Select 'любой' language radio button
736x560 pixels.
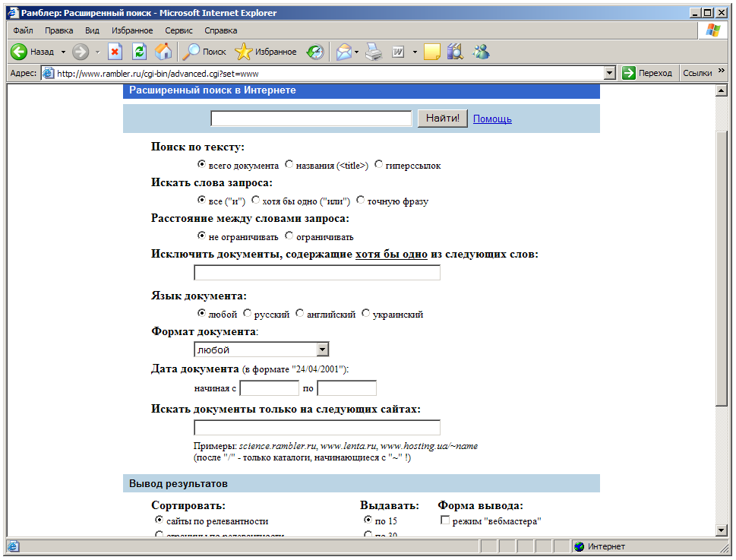click(x=201, y=313)
